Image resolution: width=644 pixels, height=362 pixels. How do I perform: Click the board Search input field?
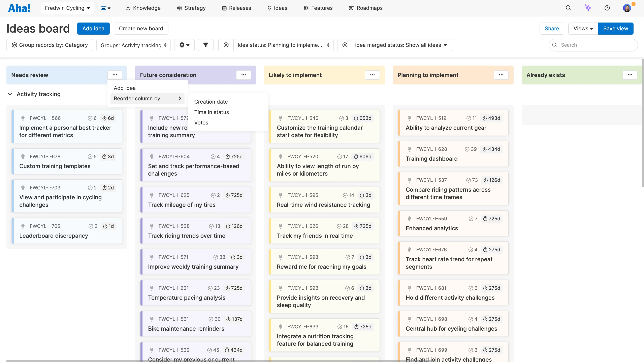[596, 45]
